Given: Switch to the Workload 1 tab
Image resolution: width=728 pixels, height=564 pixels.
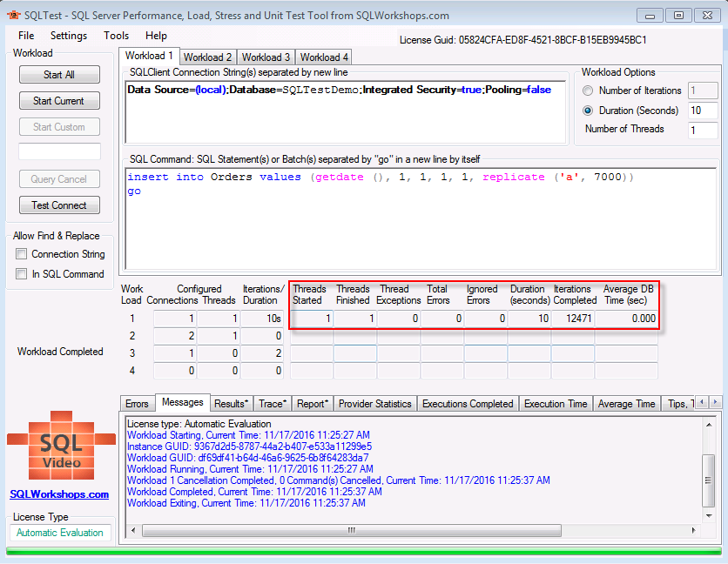Looking at the screenshot, I should point(149,56).
